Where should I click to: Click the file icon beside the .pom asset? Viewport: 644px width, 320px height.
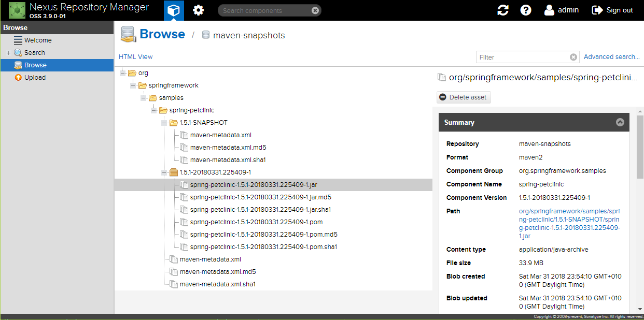point(184,222)
